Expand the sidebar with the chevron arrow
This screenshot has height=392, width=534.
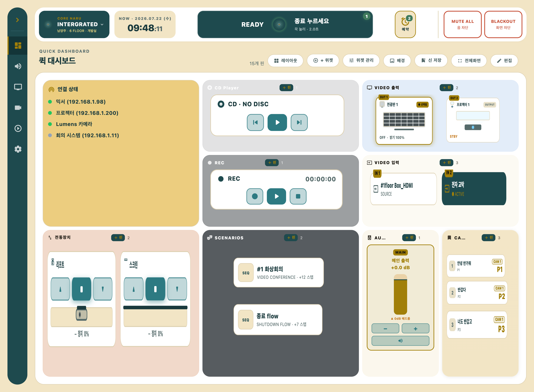pyautogui.click(x=17, y=20)
